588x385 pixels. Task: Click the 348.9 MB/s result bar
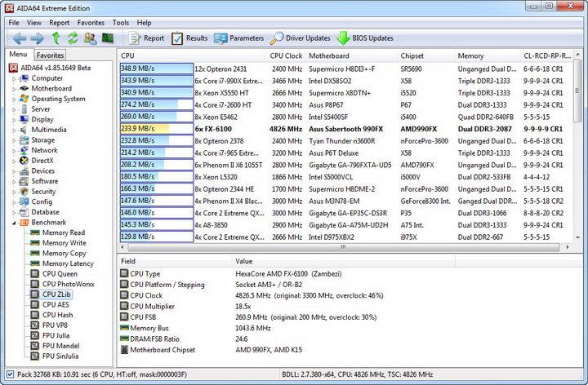(x=156, y=69)
